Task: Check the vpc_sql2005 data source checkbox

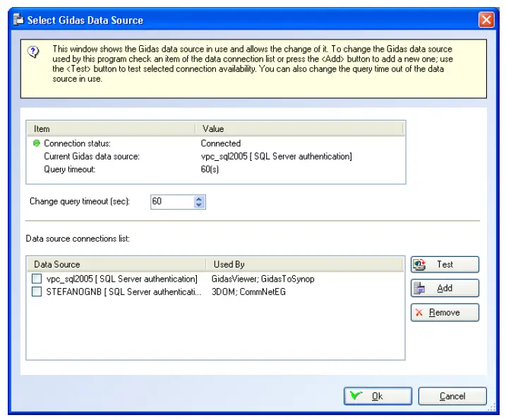Action: [x=37, y=279]
